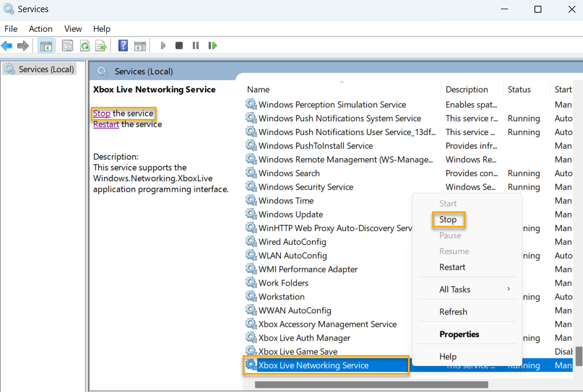Click the Back navigation arrow

click(7, 46)
